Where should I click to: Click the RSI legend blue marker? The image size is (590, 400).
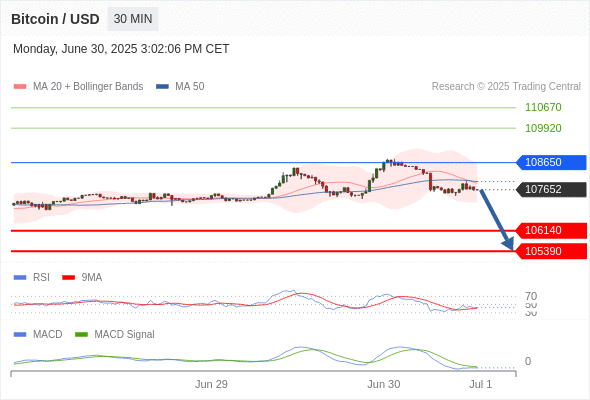(x=20, y=278)
